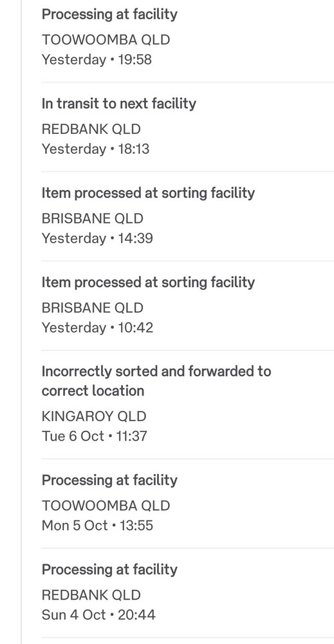The image size is (334, 644).
Task: Select the Yesterday 19:58 timestamp
Action: click(97, 59)
